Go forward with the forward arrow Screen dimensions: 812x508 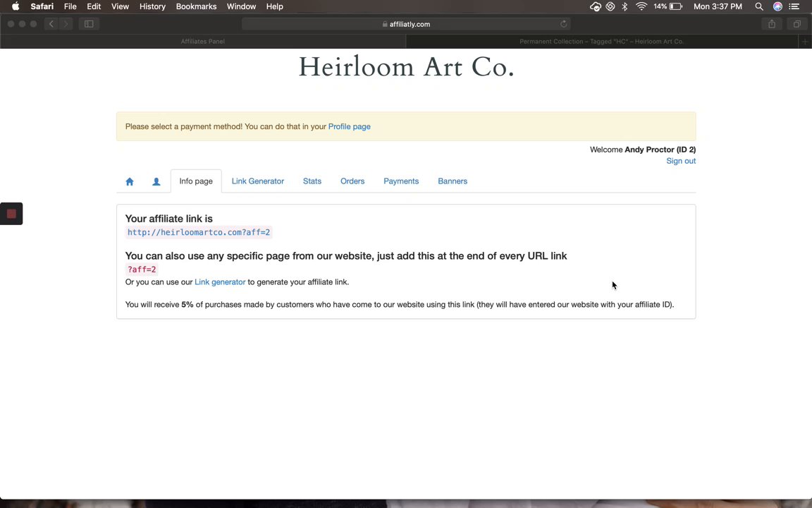point(66,24)
